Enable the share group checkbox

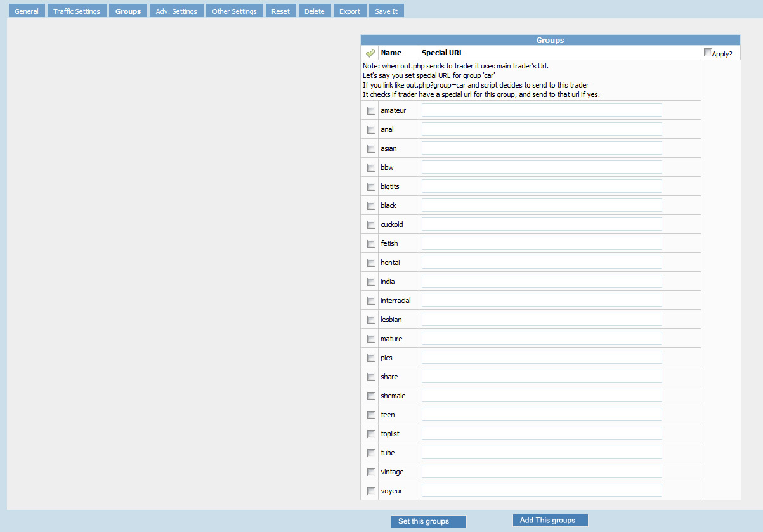372,377
